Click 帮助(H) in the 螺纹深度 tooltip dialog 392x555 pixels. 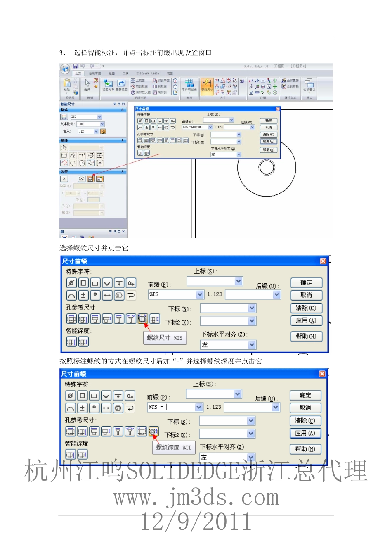pyautogui.click(x=305, y=449)
